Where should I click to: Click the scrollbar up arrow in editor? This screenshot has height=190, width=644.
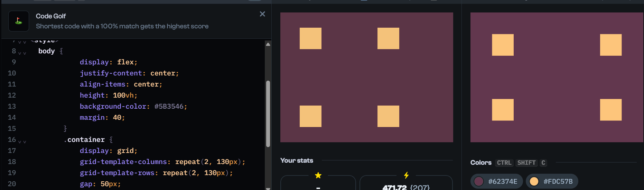[268, 44]
